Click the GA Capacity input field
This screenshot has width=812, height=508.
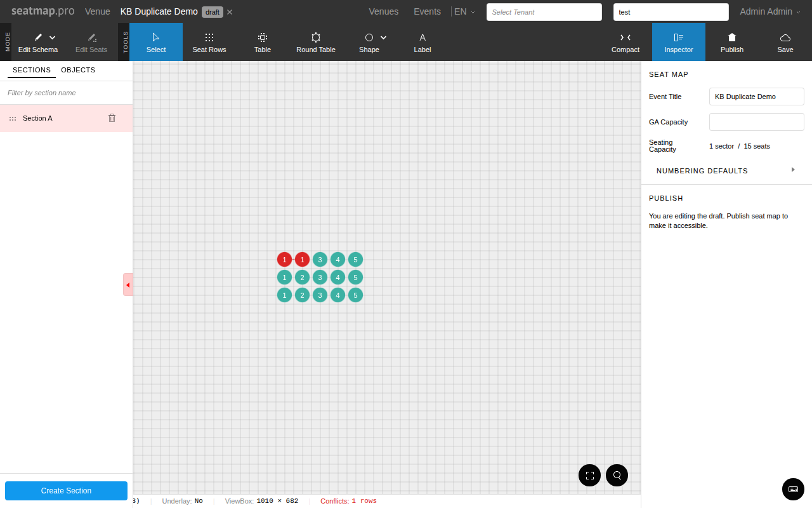tap(756, 122)
